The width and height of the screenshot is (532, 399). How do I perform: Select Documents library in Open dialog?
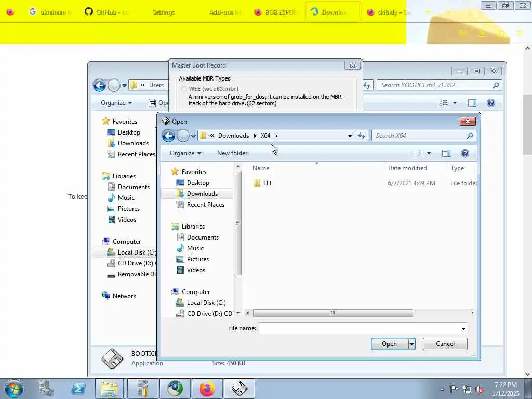(203, 237)
